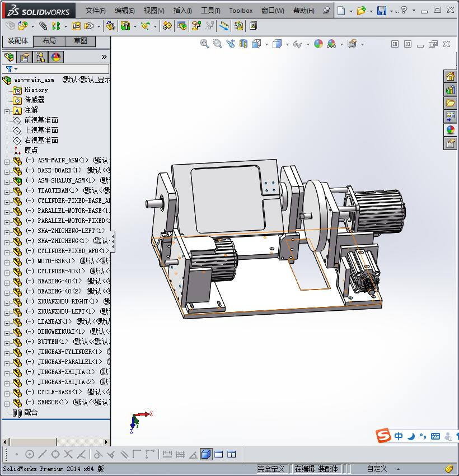Select 前视基准面 plane in tree
Viewport: 459px width, 476px height.
pyautogui.click(x=41, y=120)
